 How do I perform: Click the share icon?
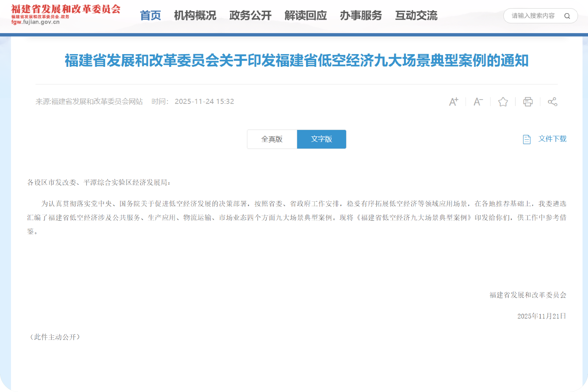pyautogui.click(x=553, y=102)
